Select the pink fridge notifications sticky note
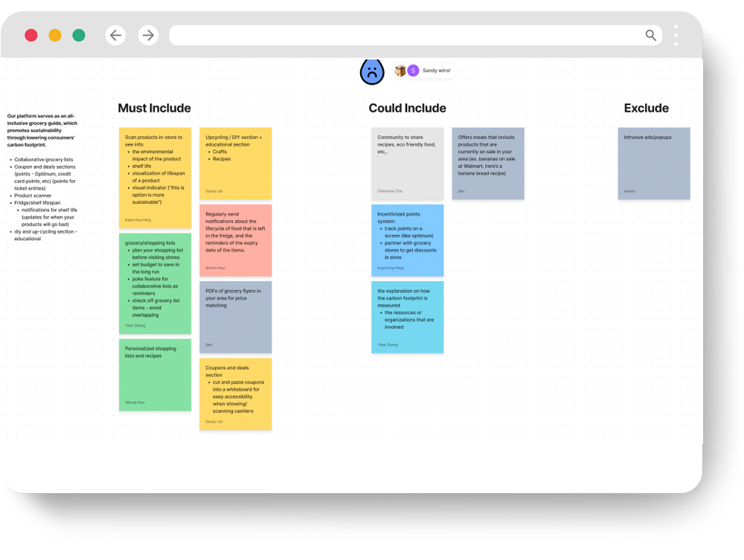 [x=235, y=240]
